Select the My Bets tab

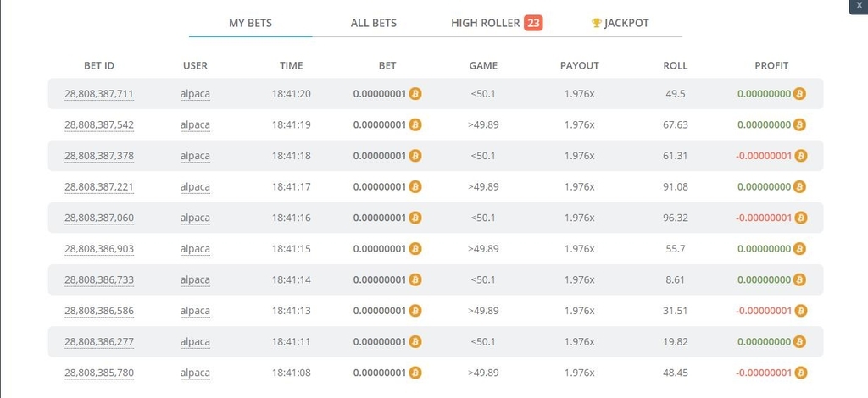click(250, 23)
